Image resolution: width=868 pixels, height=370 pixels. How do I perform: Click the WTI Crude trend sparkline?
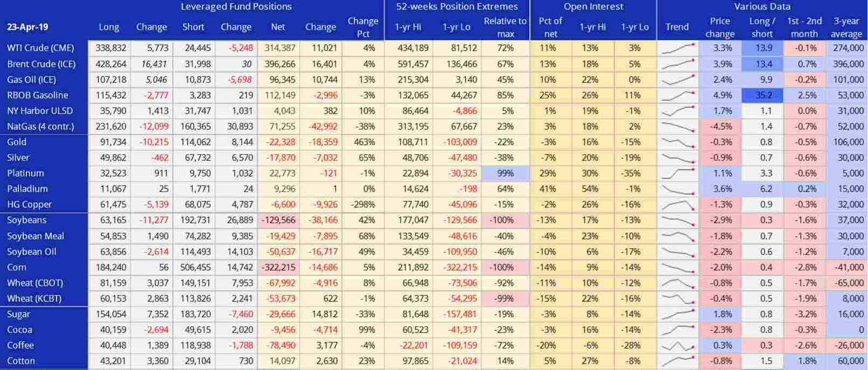click(x=677, y=48)
